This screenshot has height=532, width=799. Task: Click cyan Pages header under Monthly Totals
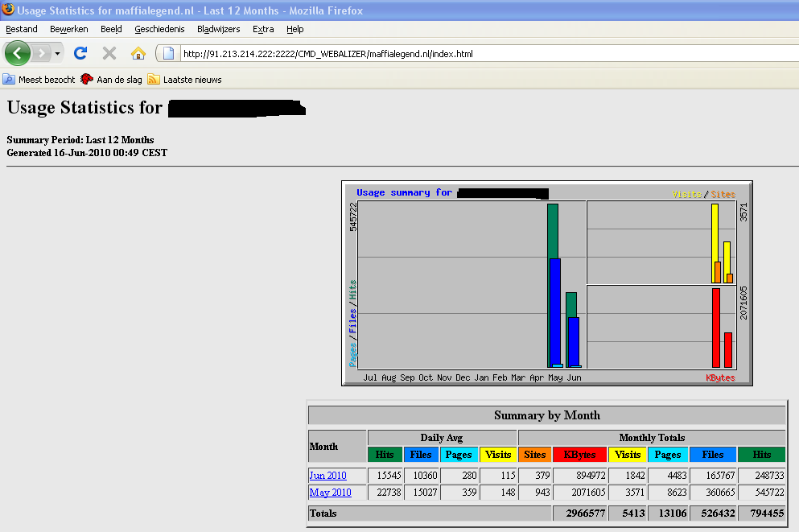click(668, 455)
